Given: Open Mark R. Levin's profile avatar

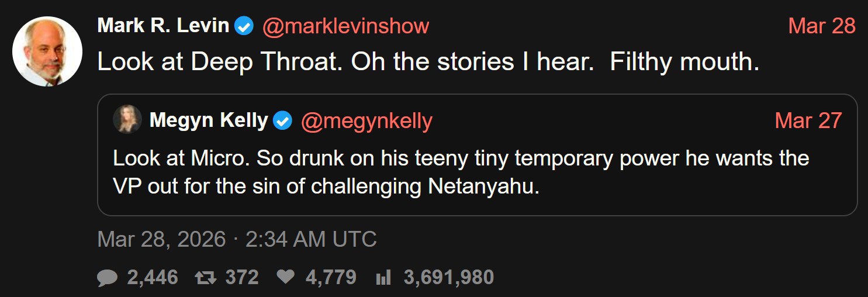Looking at the screenshot, I should [x=47, y=51].
